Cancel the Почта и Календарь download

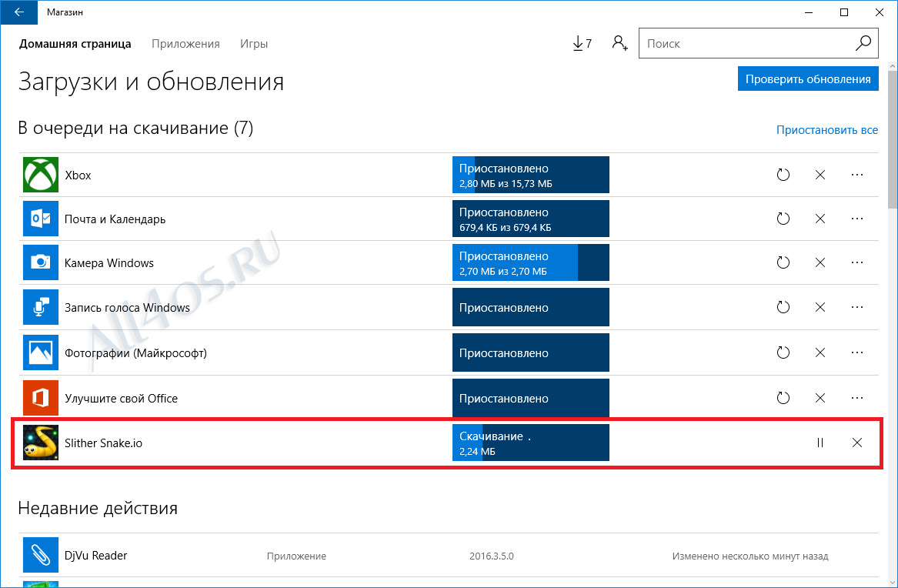[820, 219]
